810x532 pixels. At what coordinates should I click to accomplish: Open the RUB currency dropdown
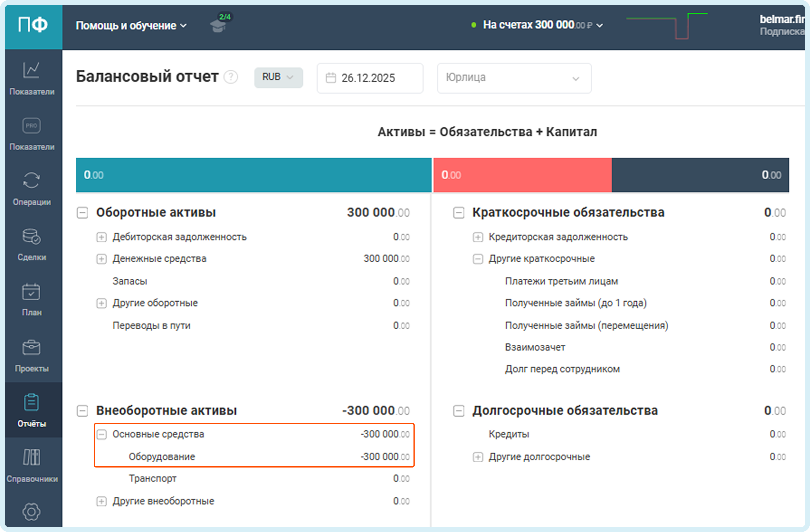pyautogui.click(x=278, y=78)
